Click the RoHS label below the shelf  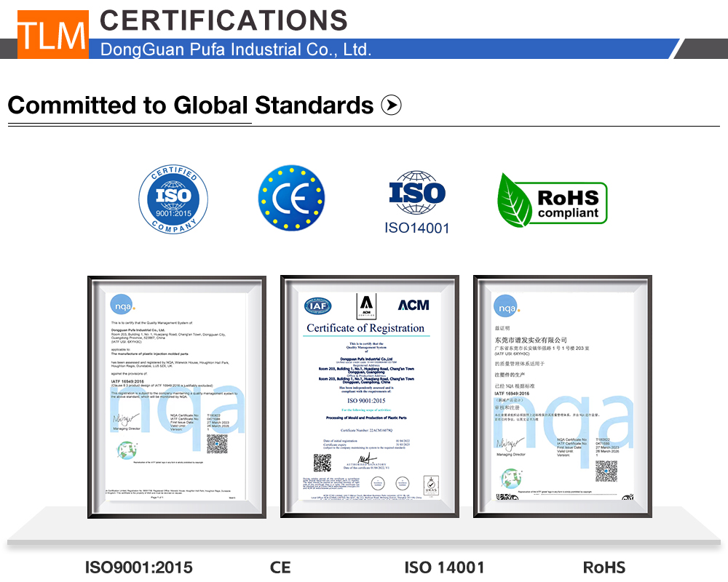click(x=604, y=567)
